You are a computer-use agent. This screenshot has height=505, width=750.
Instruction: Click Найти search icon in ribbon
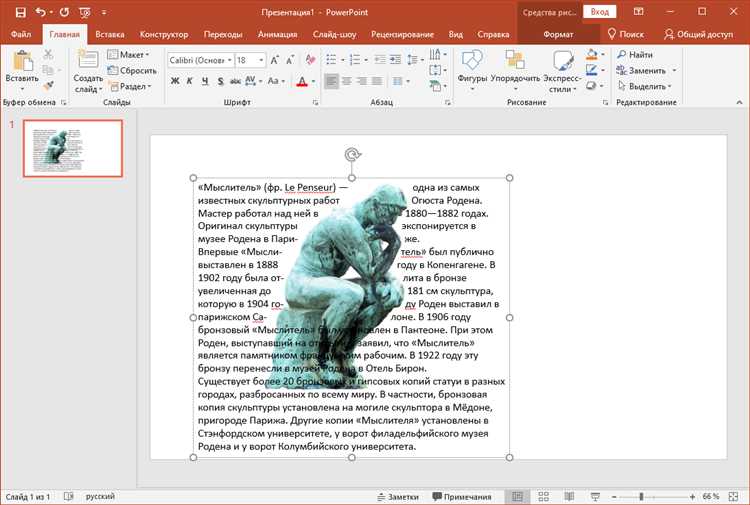(x=622, y=55)
